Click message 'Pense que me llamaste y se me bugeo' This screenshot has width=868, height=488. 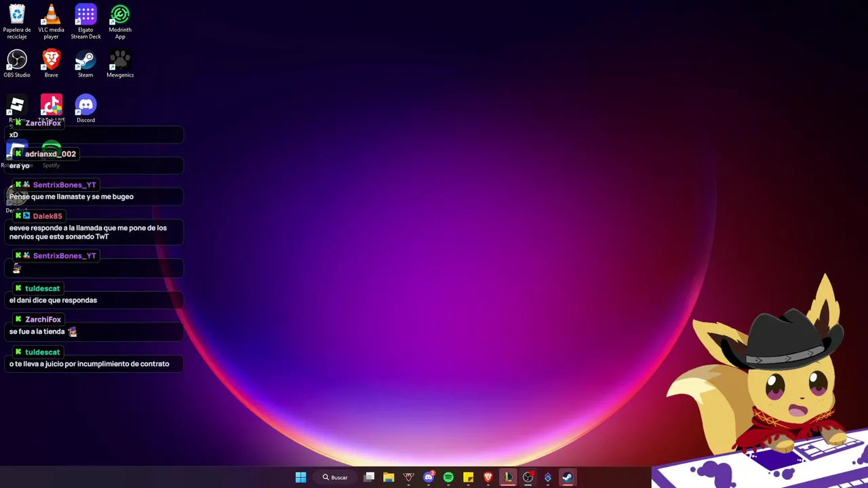(x=71, y=197)
